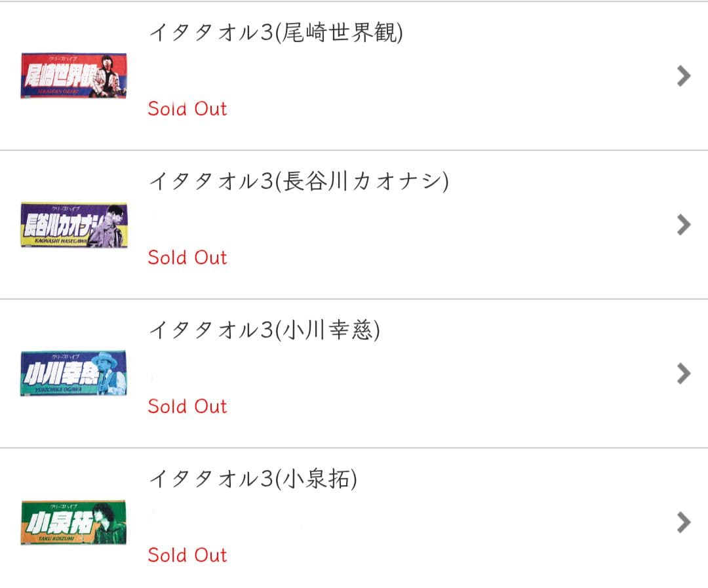Open the red 尾崎世界観 towel thumbnail
Screen dimensions: 708x588
(73, 76)
